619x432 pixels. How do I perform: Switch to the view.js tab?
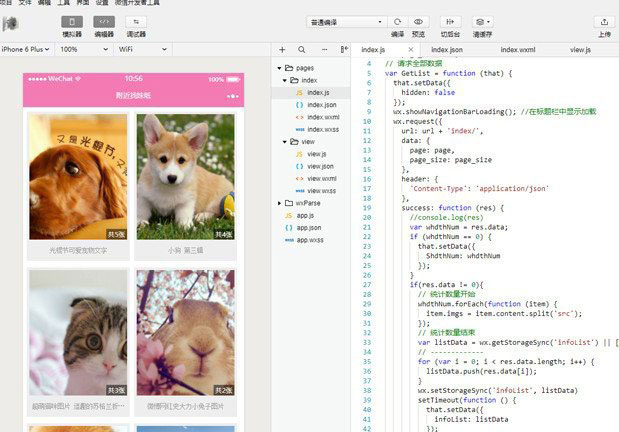pyautogui.click(x=580, y=48)
